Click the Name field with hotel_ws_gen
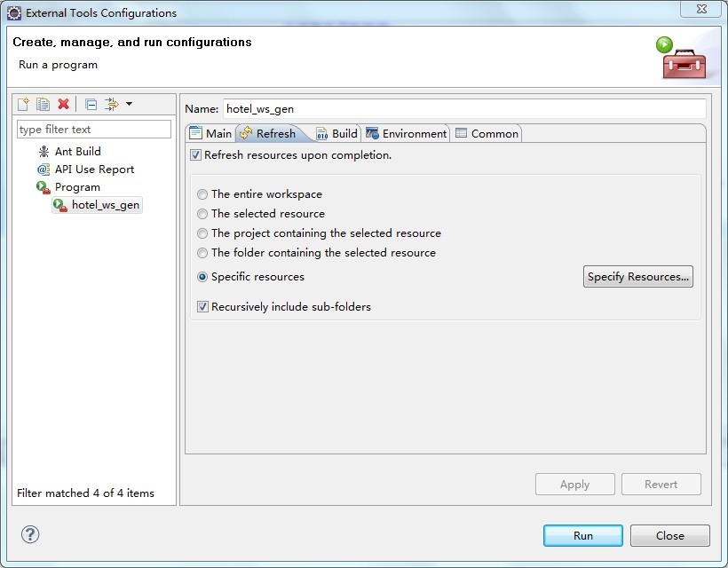Screen dimensions: 728x568 point(464,109)
